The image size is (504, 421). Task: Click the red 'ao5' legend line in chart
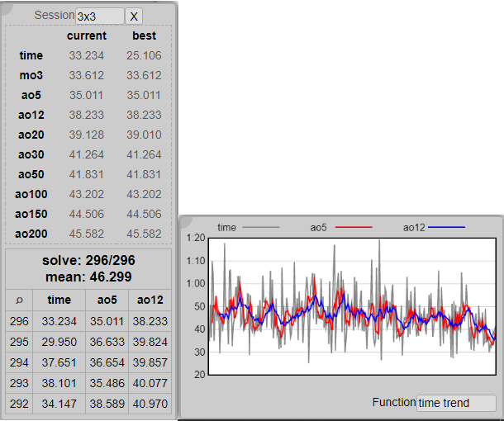coord(354,227)
